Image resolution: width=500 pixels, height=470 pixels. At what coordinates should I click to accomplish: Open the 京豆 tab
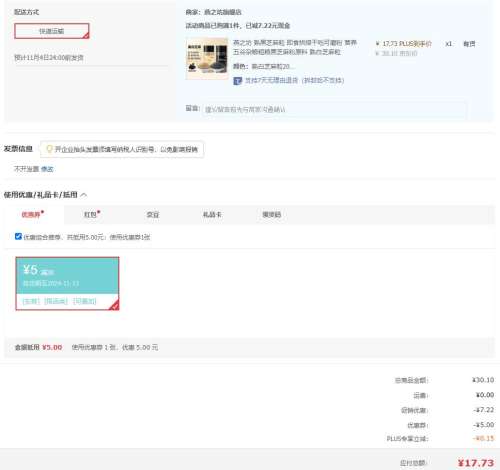tap(153, 215)
